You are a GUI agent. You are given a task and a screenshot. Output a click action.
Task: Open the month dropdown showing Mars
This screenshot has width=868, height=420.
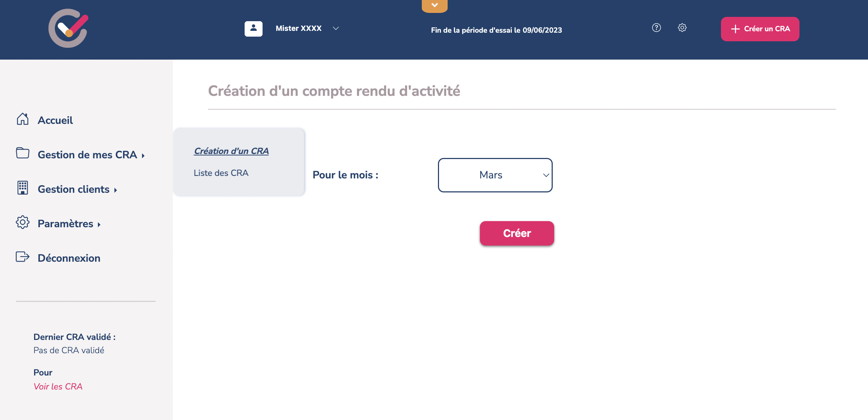coord(495,175)
